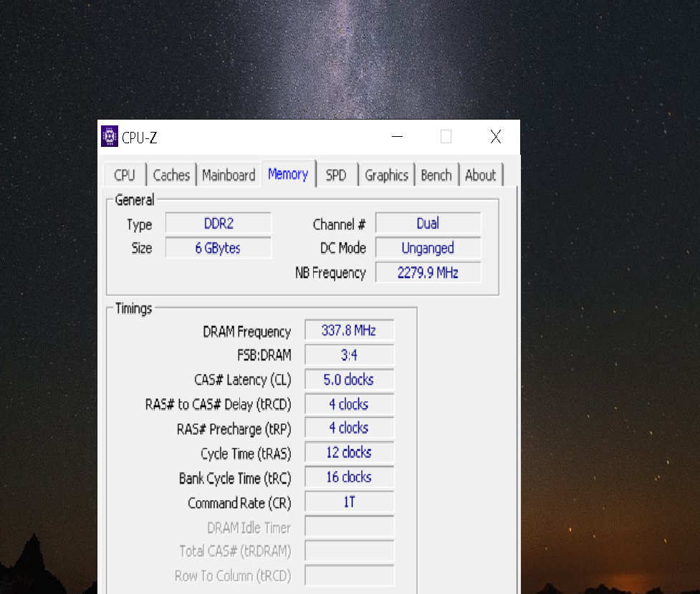Close the CPU-Z window
Image resolution: width=700 pixels, height=594 pixels.
pyautogui.click(x=496, y=137)
